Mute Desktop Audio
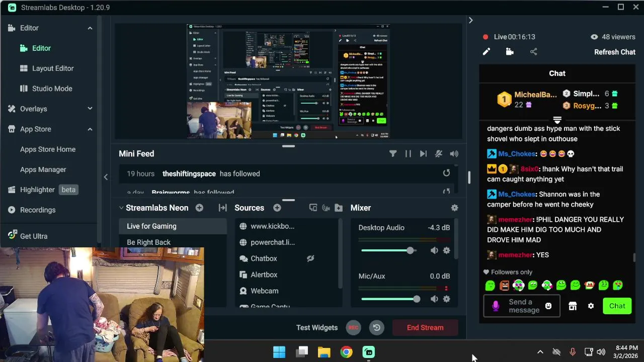Image resolution: width=644 pixels, height=362 pixels. tap(434, 250)
